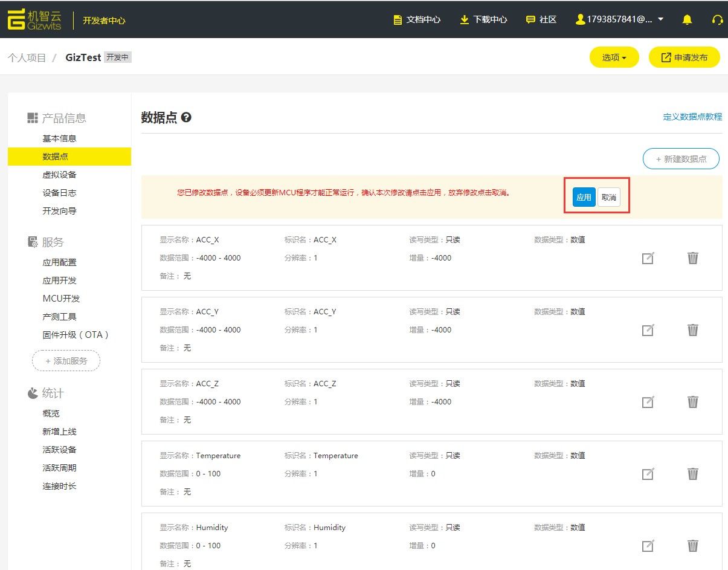Go to MCU开发 in the sidebar
This screenshot has height=570, width=728.
[61, 299]
